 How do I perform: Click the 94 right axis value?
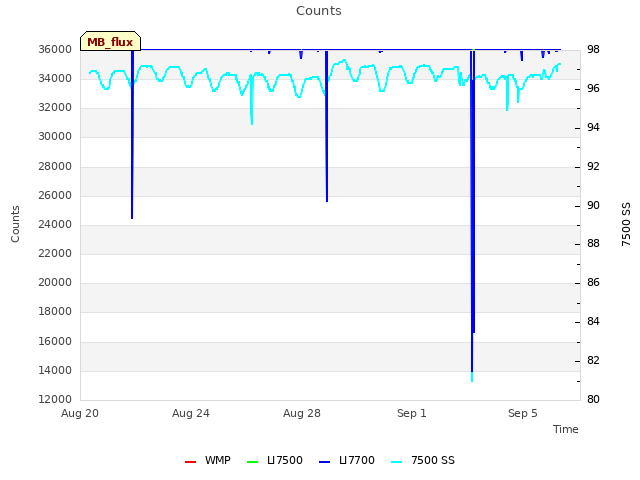[x=593, y=128]
